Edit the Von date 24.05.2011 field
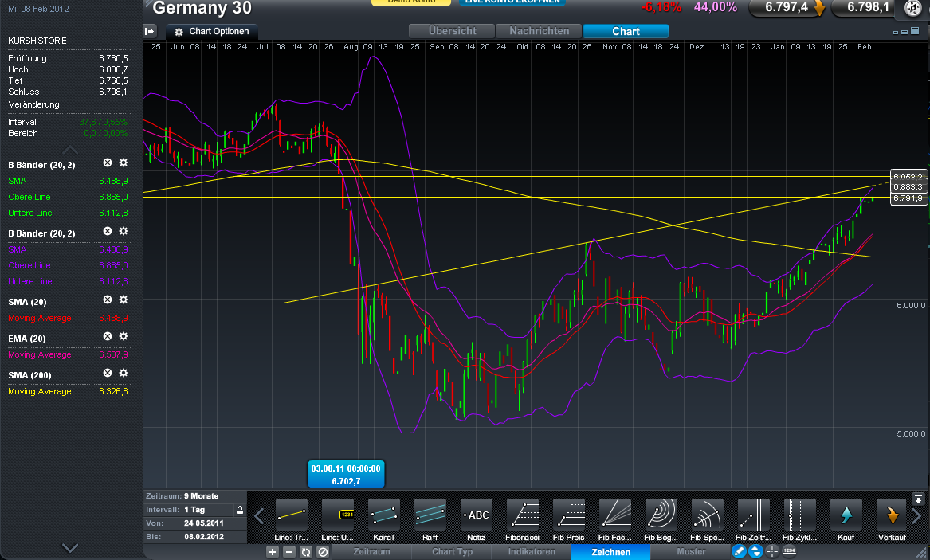 point(194,523)
